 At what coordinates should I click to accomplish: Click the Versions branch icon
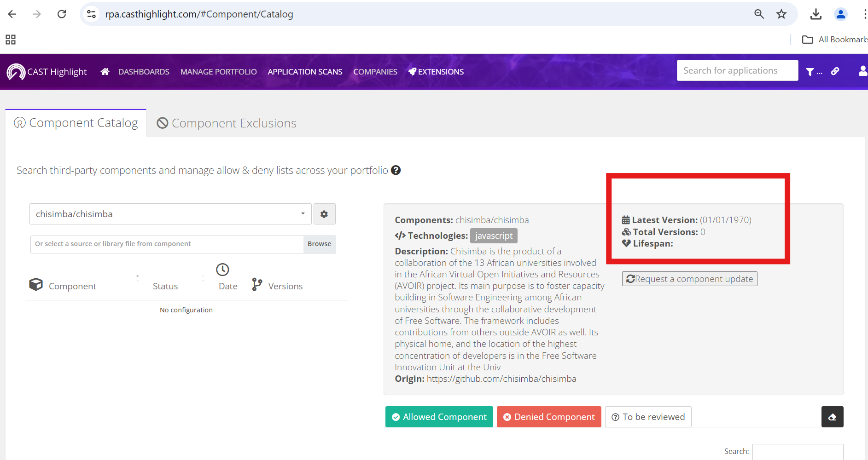(257, 284)
